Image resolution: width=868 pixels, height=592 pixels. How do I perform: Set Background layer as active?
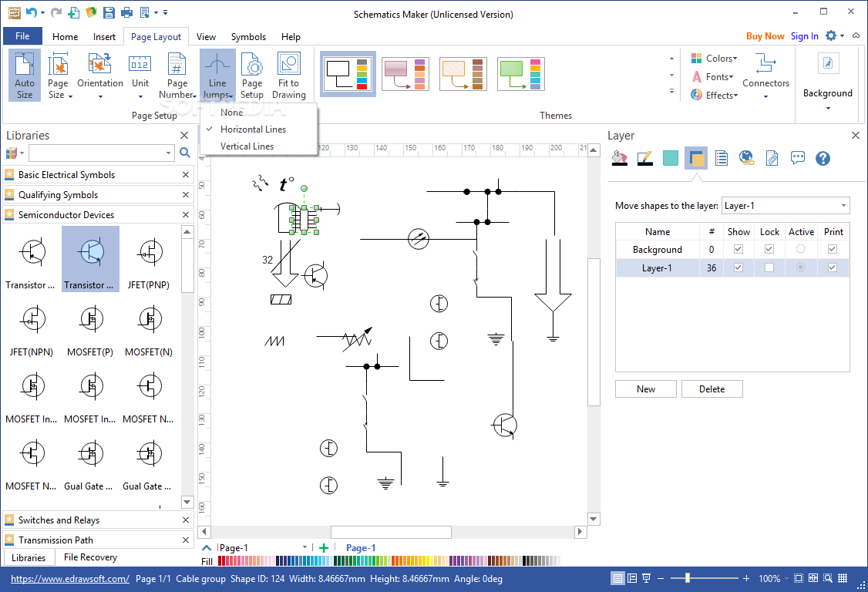click(800, 249)
